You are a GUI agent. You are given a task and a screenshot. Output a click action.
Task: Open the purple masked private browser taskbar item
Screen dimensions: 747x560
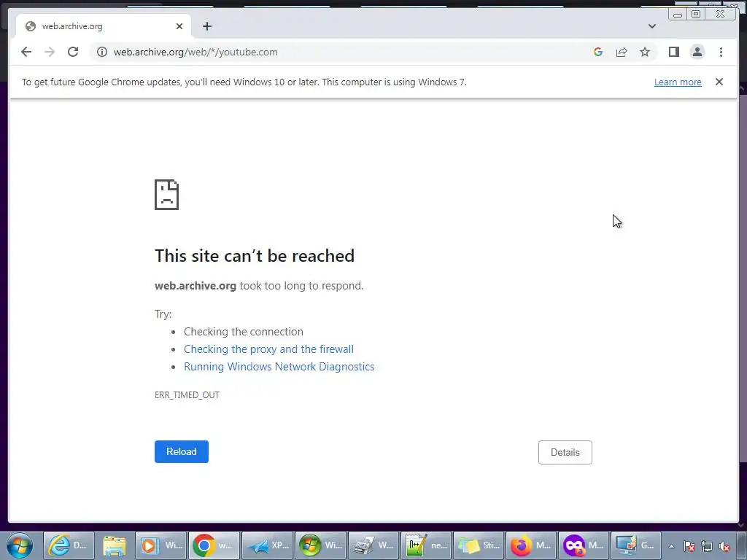coord(584,545)
